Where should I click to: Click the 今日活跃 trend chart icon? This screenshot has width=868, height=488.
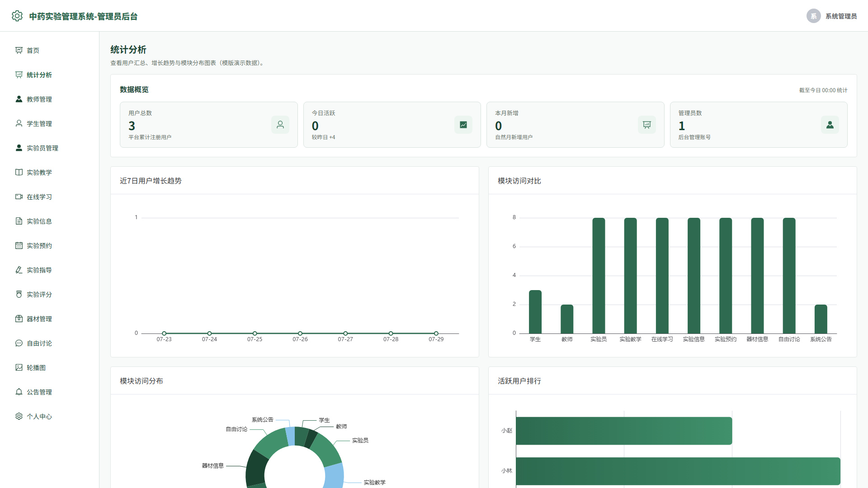point(463,125)
